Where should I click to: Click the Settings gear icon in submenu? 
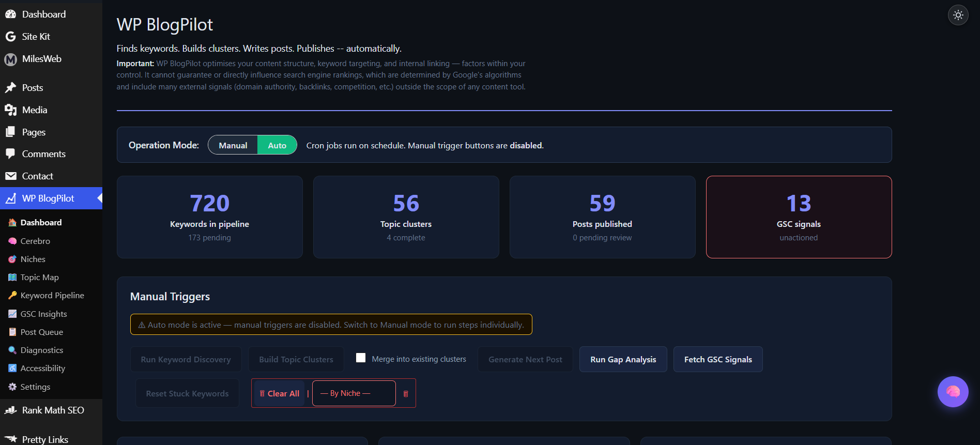tap(12, 387)
